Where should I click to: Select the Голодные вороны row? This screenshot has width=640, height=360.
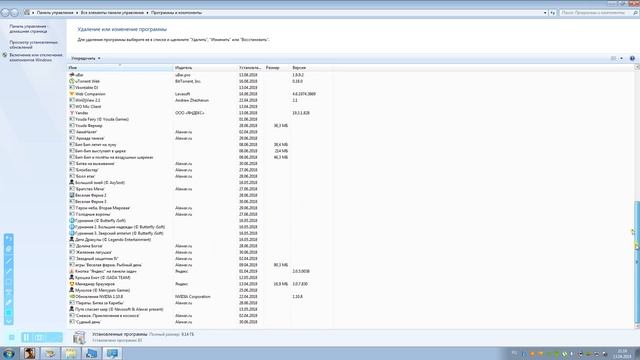pos(200,214)
